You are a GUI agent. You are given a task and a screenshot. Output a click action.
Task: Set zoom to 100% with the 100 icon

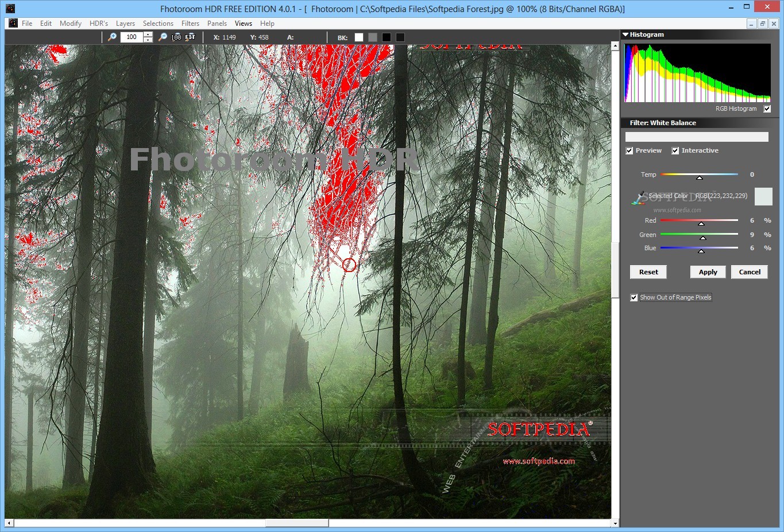point(176,37)
